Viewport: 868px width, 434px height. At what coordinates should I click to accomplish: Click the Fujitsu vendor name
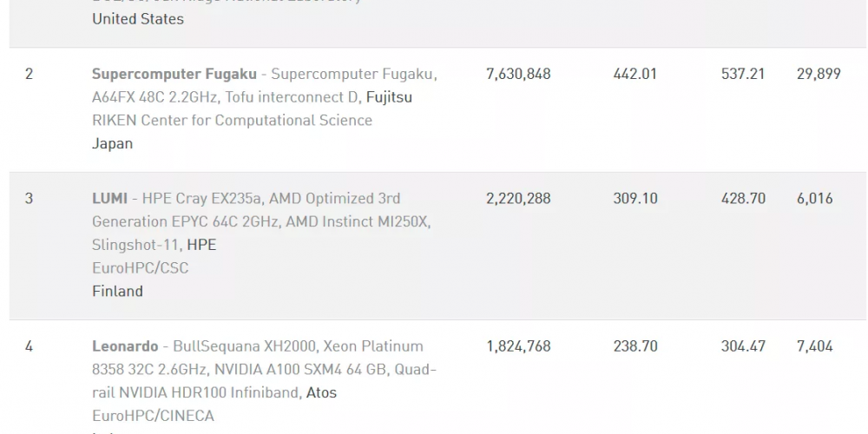(389, 97)
